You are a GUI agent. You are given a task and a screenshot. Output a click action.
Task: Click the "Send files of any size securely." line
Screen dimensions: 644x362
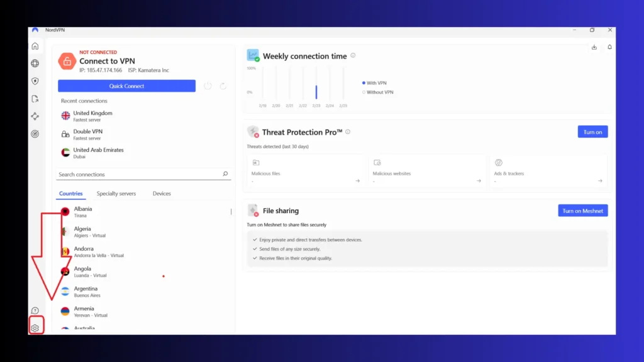click(289, 249)
